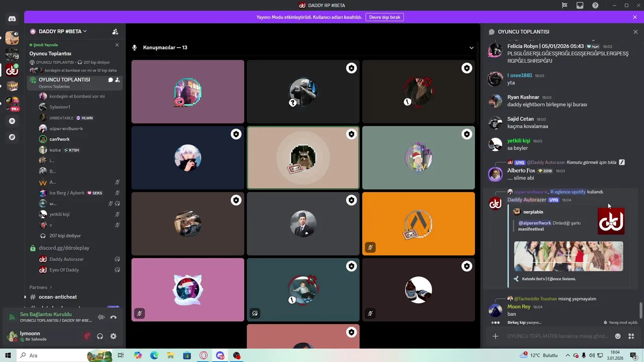Click the # eğlence spotify command link
The image size is (644, 362).
[x=568, y=192]
